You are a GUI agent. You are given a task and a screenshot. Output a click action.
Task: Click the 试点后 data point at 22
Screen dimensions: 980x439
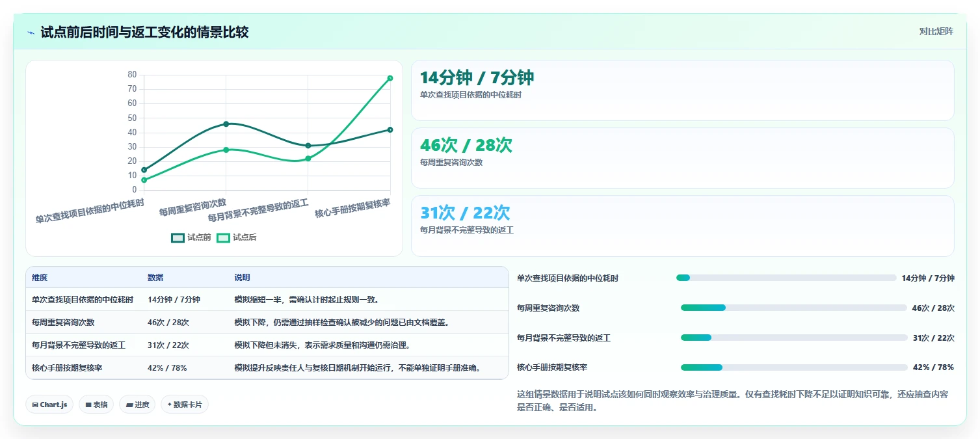[308, 159]
